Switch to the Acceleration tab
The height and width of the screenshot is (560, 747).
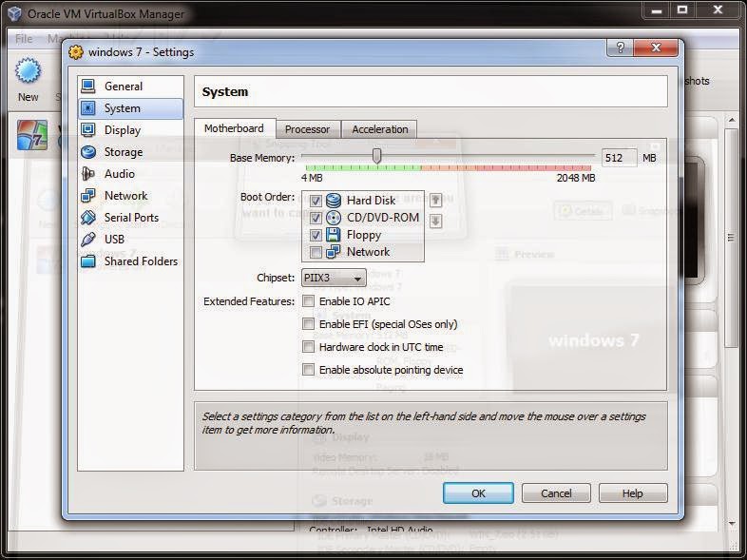tap(380, 129)
